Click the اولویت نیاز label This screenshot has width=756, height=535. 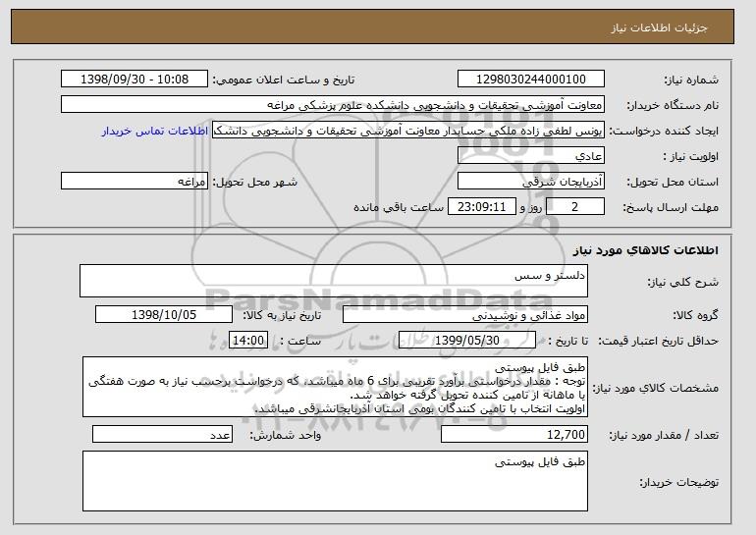tap(691, 157)
